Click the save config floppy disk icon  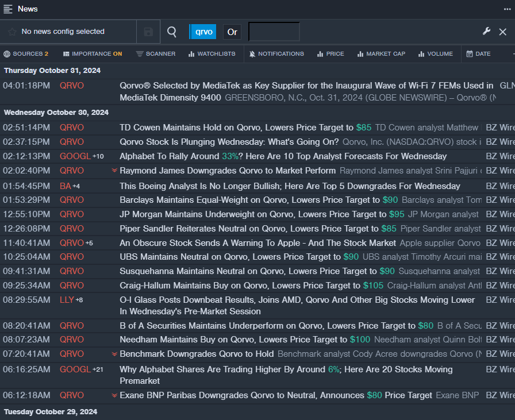[148, 32]
